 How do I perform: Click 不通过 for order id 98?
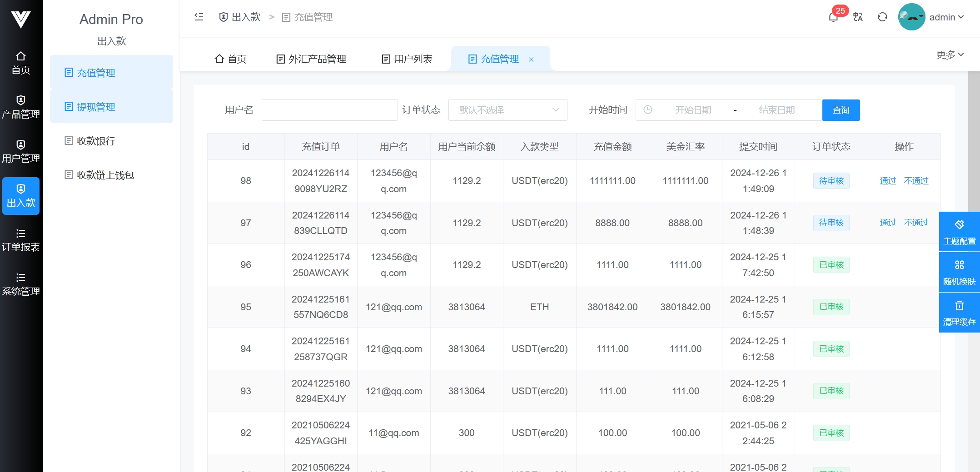click(x=916, y=181)
